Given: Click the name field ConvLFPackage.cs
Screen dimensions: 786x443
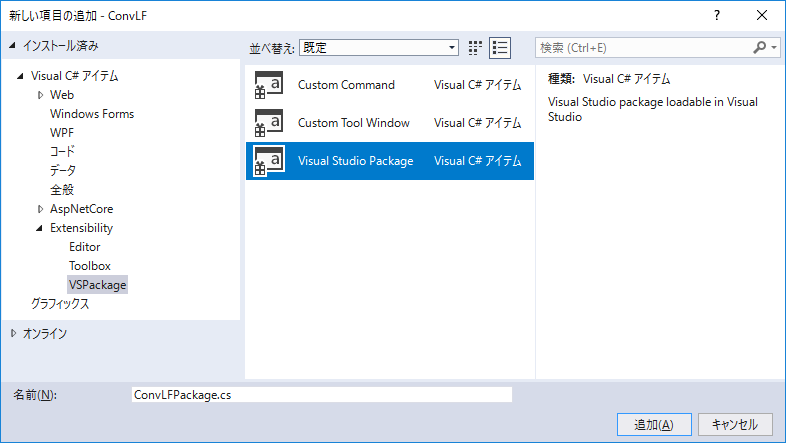Looking at the screenshot, I should point(322,395).
